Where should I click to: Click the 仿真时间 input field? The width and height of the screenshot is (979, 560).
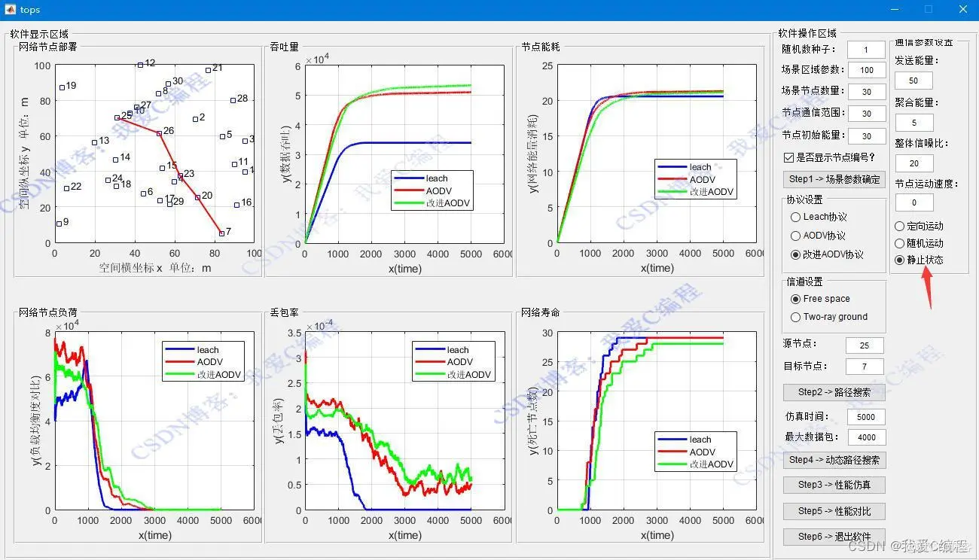(866, 417)
